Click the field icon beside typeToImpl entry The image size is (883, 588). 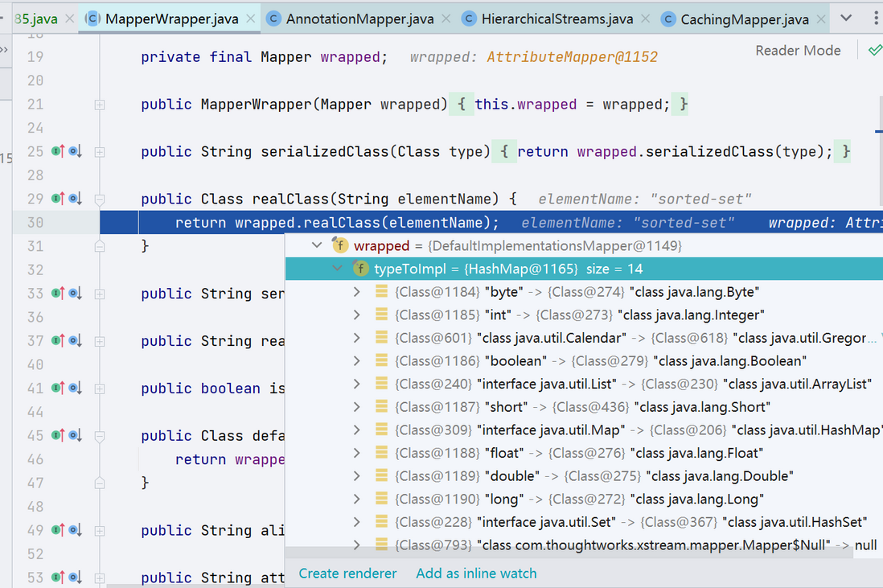(360, 269)
